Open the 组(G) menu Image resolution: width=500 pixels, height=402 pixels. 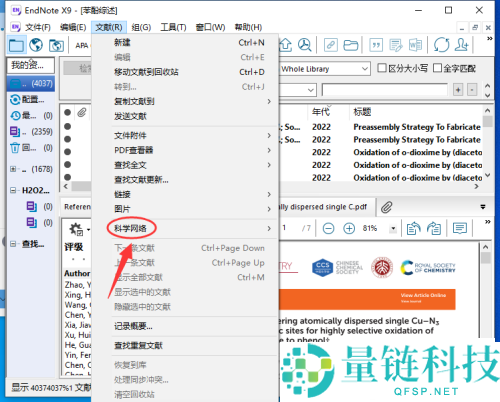[x=141, y=27]
